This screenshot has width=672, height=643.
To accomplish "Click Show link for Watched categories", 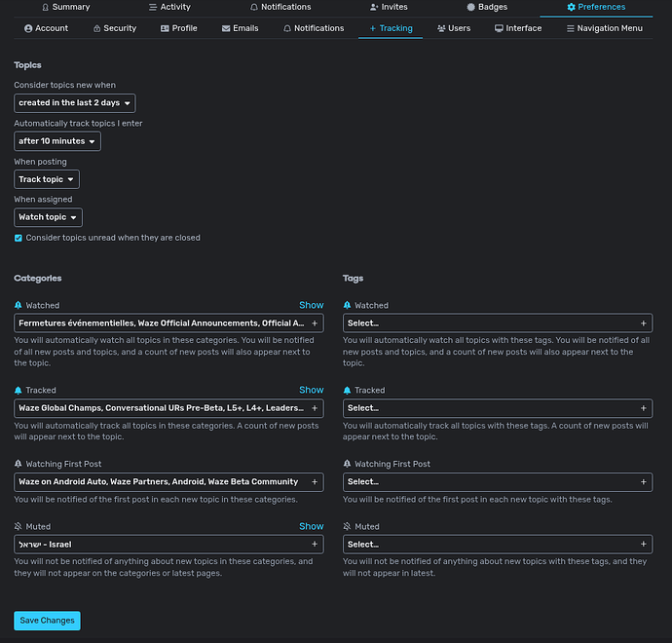I will (x=311, y=305).
